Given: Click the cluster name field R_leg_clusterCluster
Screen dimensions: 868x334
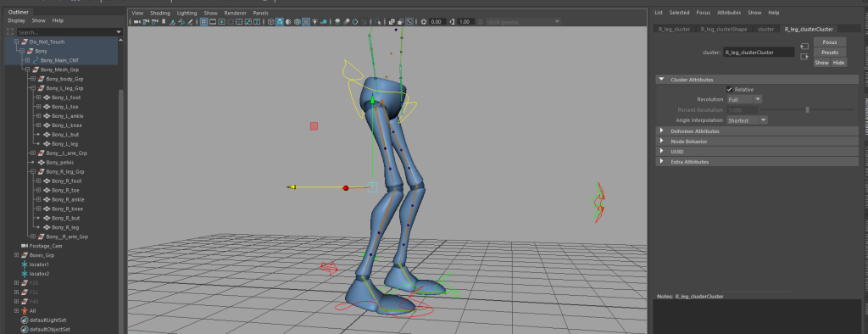Looking at the screenshot, I should [759, 52].
